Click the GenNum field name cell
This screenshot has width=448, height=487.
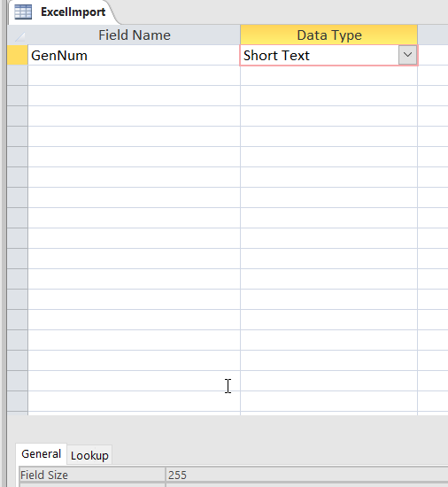[x=134, y=55]
